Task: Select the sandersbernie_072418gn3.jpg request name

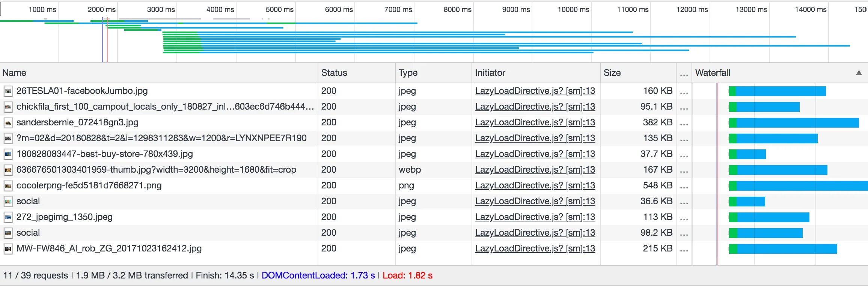Action: click(x=77, y=122)
